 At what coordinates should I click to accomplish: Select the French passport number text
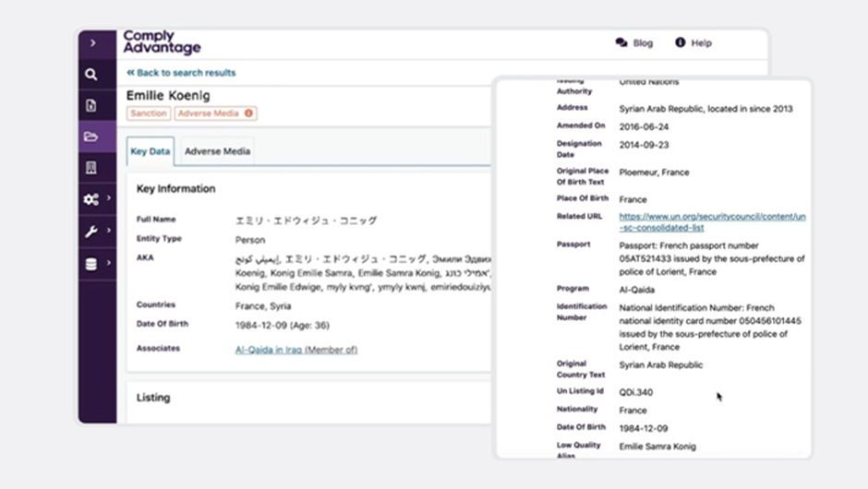coord(712,259)
